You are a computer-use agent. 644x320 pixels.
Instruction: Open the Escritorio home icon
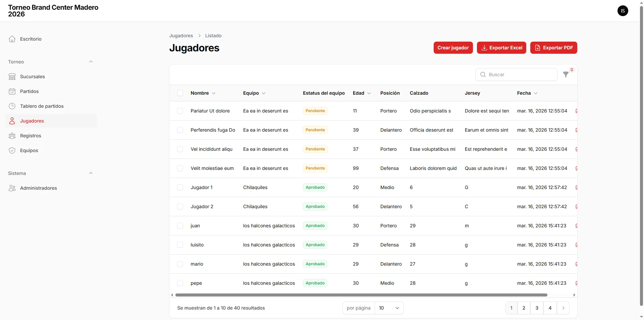point(12,39)
